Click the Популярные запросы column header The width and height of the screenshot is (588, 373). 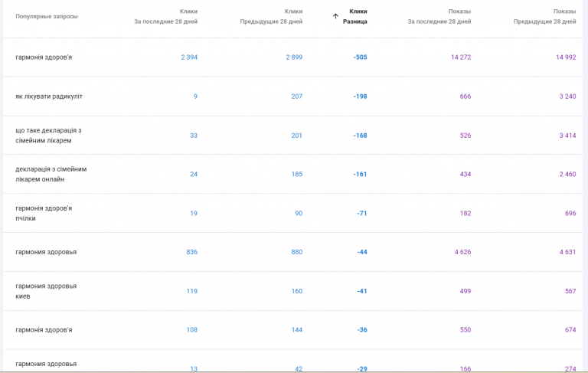pyautogui.click(x=47, y=16)
